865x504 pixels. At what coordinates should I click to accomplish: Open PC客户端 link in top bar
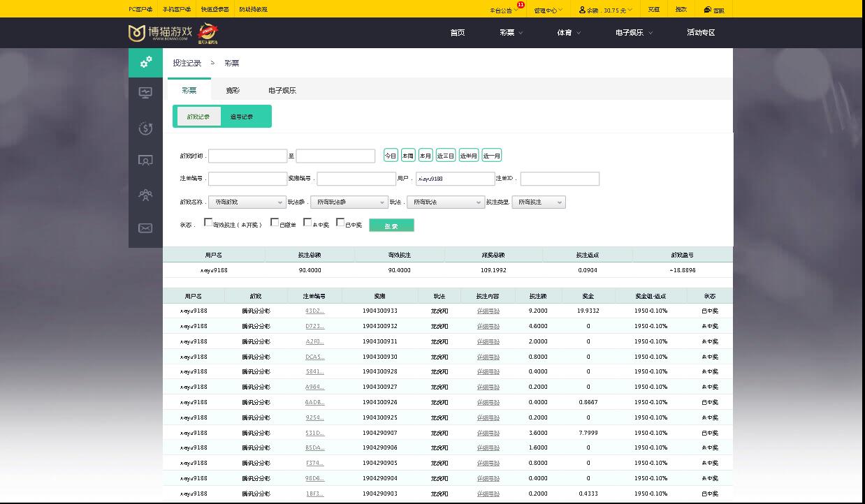[140, 10]
